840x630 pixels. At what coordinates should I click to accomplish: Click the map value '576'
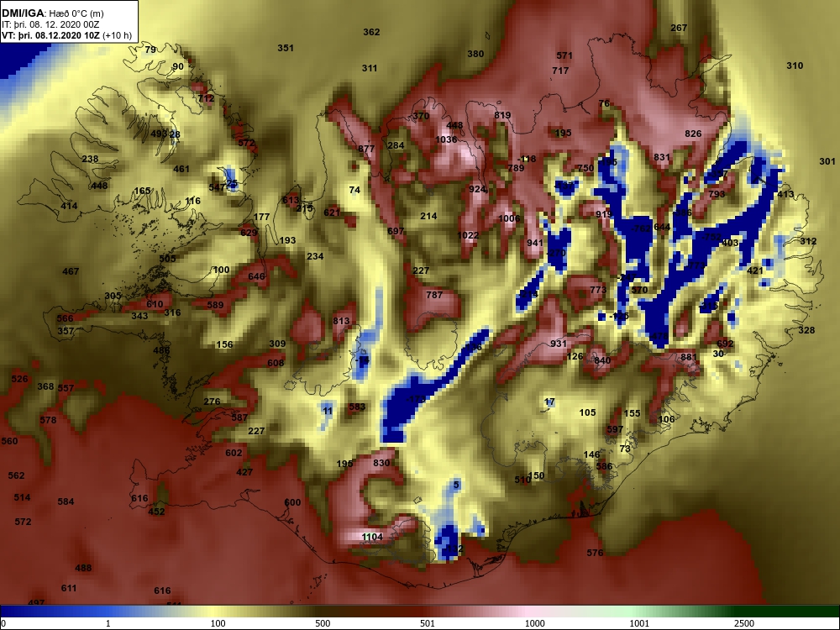[x=595, y=553]
